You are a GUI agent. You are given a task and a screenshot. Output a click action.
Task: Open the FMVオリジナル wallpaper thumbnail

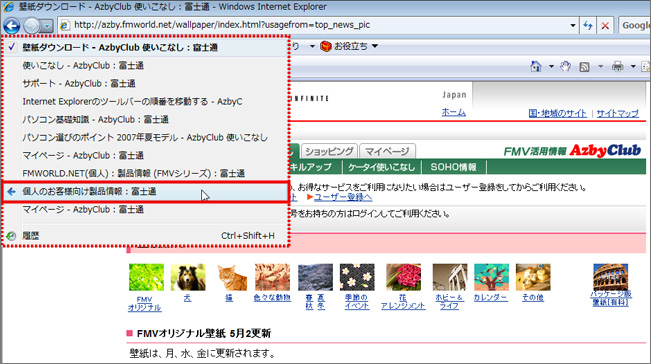coord(146,277)
